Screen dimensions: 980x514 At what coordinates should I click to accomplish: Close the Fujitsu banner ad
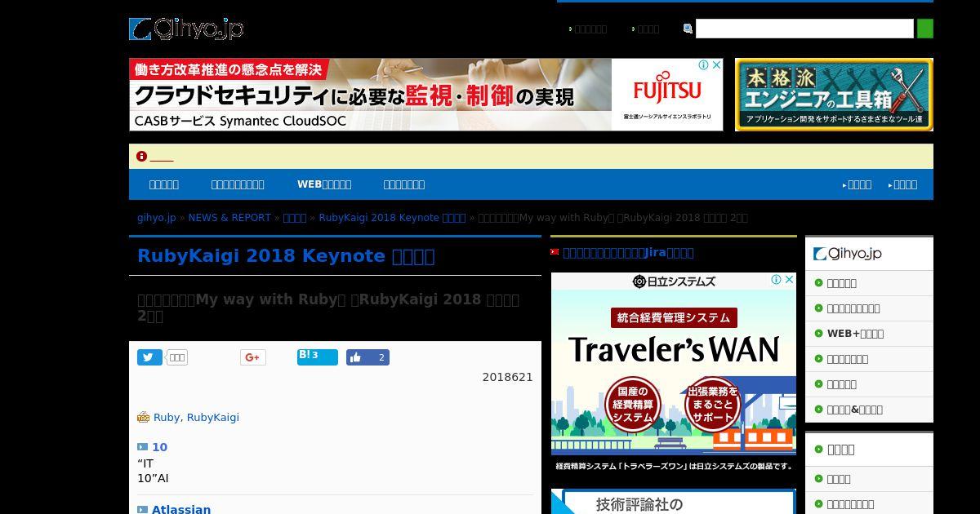[716, 65]
